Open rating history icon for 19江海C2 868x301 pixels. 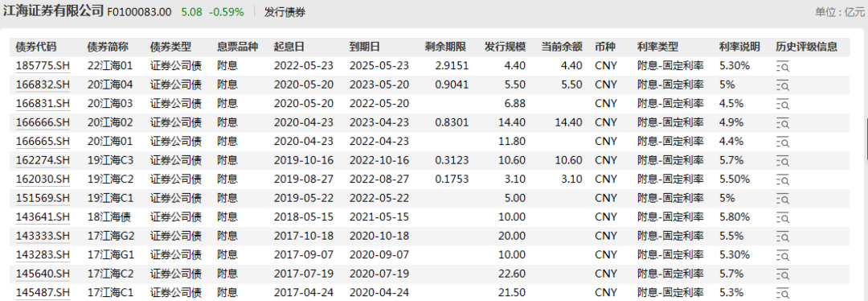pyautogui.click(x=783, y=179)
